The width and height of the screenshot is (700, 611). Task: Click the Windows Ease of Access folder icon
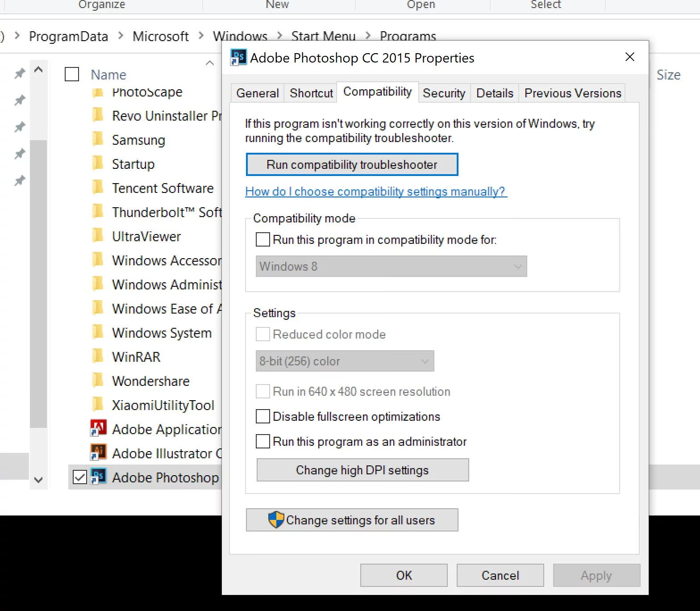point(98,308)
